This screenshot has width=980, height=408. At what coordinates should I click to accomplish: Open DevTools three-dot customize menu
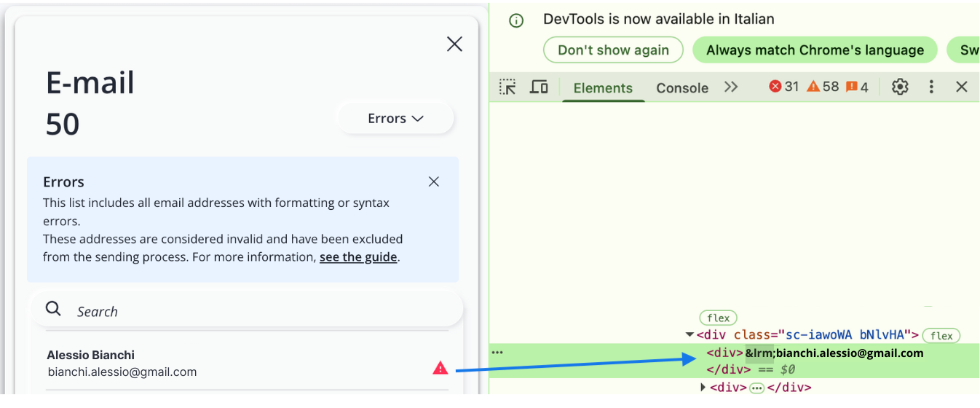coord(931,87)
